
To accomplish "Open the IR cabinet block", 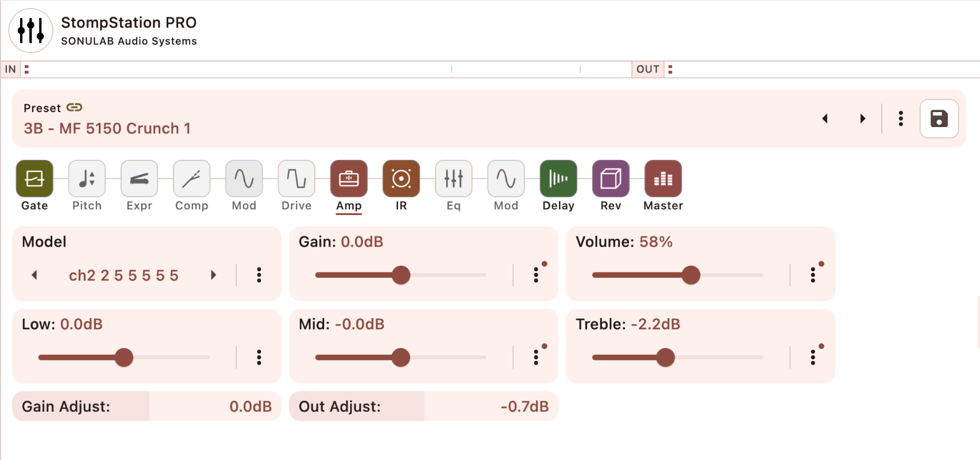I will pos(401,179).
